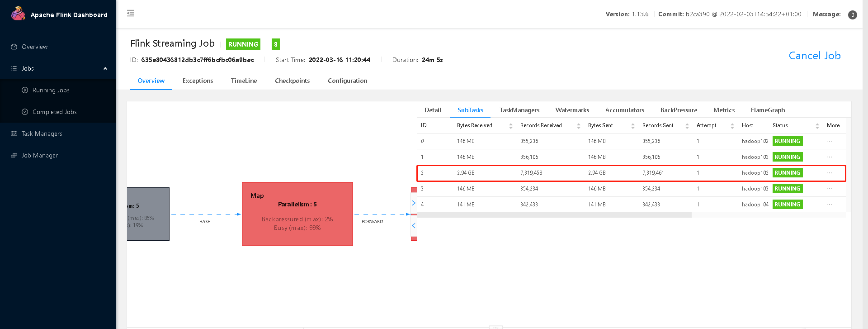Open the FlameGraph tab
Screen dimensions: 868x329
[768, 110]
